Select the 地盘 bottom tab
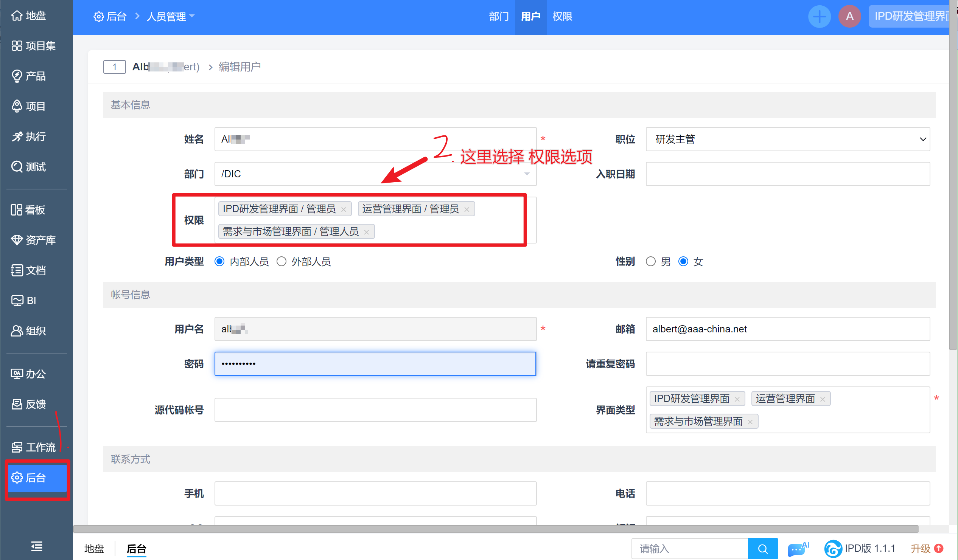 [x=94, y=549]
